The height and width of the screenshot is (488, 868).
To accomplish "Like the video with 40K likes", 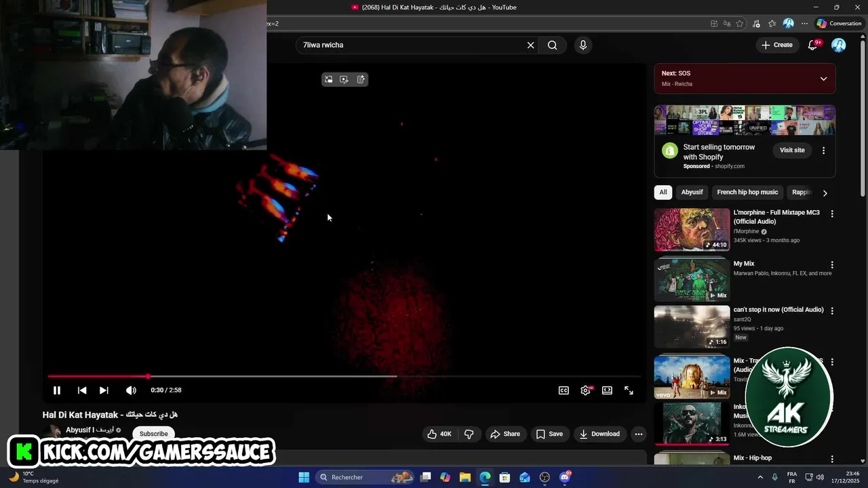I will pyautogui.click(x=439, y=434).
